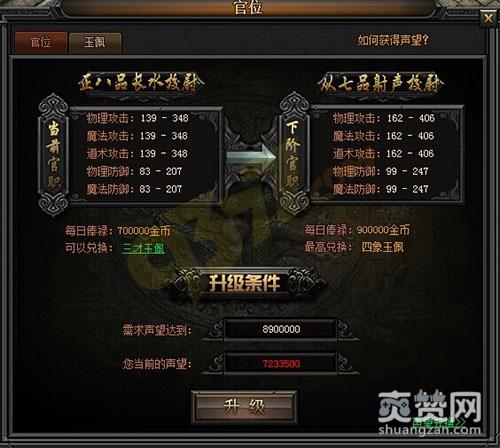
Task: Close the 官位 window with X
Action: 488,18
